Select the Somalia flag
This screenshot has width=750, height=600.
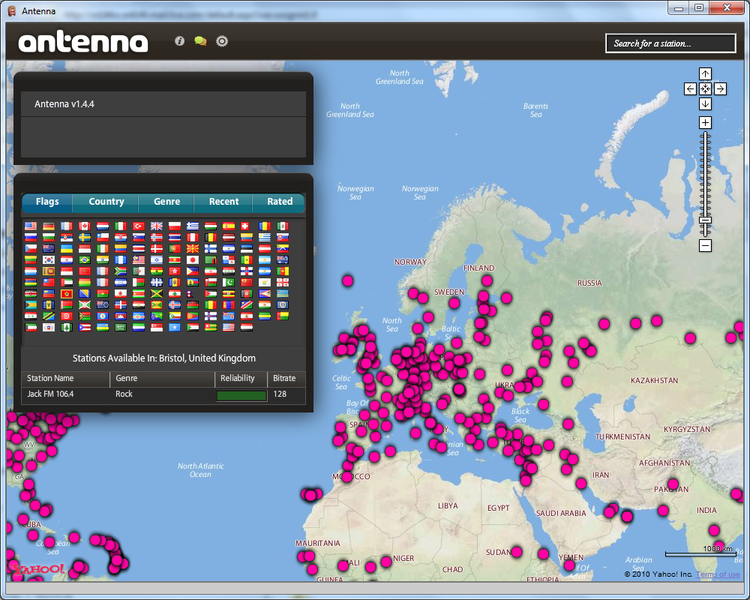click(175, 327)
